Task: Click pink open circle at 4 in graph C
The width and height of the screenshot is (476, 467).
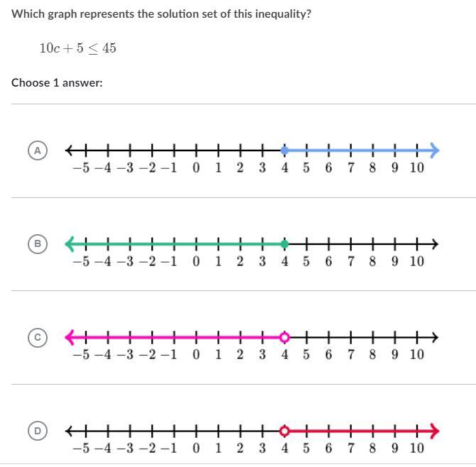Action: coord(284,337)
